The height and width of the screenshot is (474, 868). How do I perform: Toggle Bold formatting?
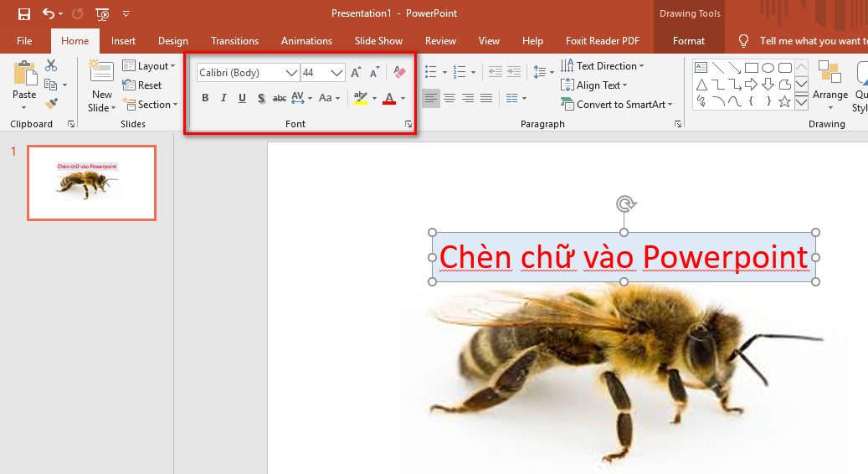click(205, 99)
